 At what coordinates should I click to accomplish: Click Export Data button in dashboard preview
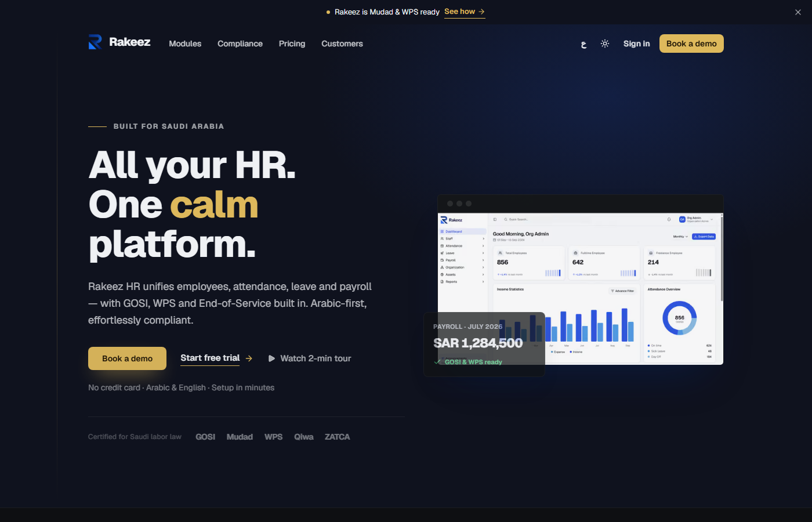(x=704, y=237)
